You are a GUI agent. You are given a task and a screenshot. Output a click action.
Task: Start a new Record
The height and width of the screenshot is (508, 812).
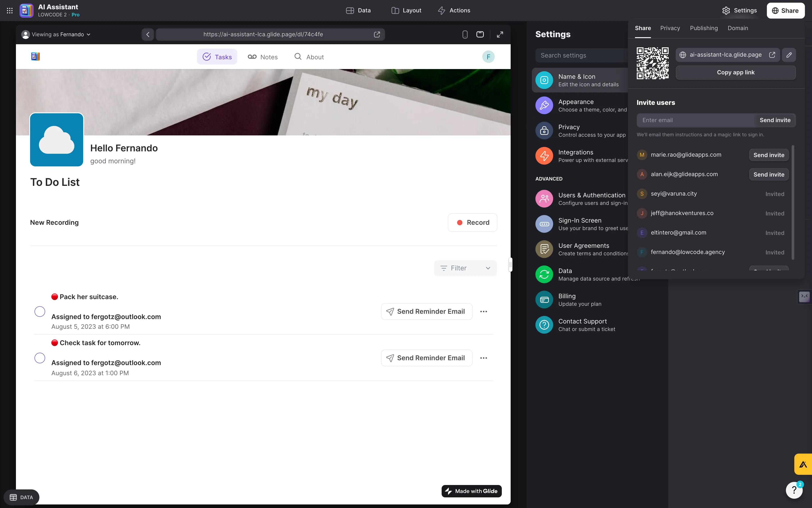472,222
